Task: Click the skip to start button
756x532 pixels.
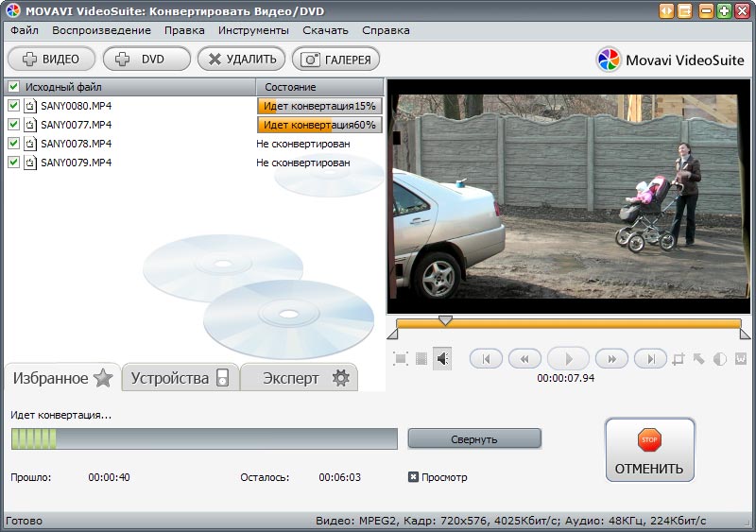Action: [486, 359]
